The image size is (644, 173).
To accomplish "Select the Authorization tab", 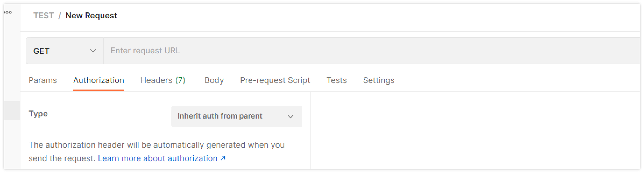I will pyautogui.click(x=98, y=80).
